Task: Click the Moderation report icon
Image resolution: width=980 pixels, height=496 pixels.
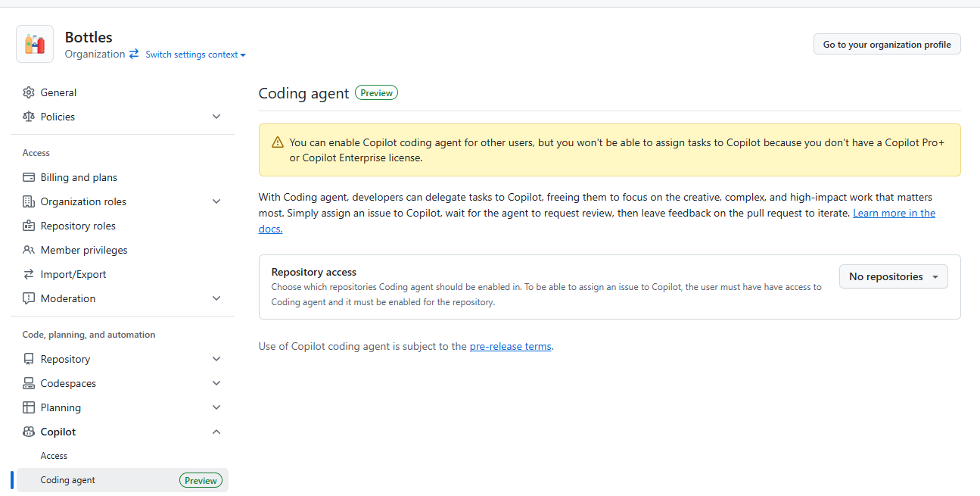Action: 29,298
